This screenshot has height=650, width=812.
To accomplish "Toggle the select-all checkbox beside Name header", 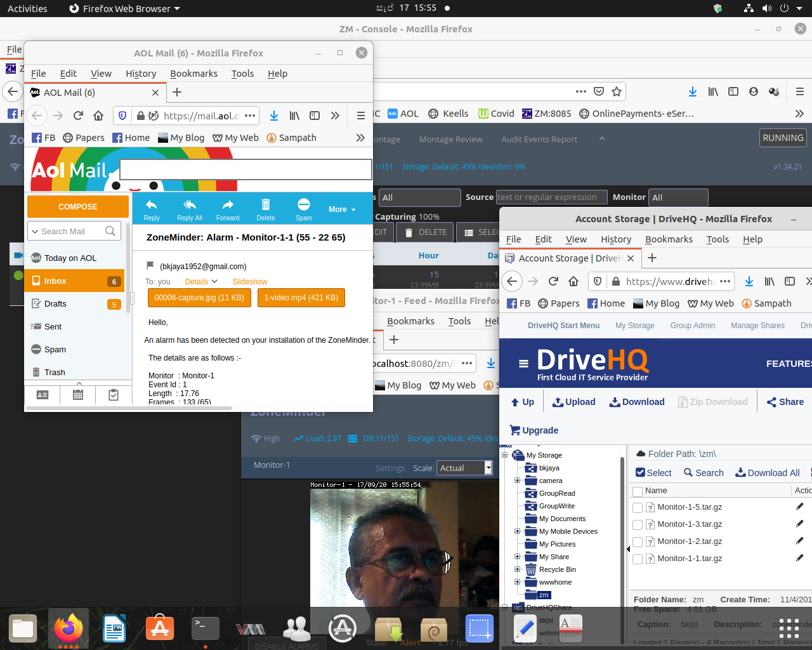I will point(638,491).
